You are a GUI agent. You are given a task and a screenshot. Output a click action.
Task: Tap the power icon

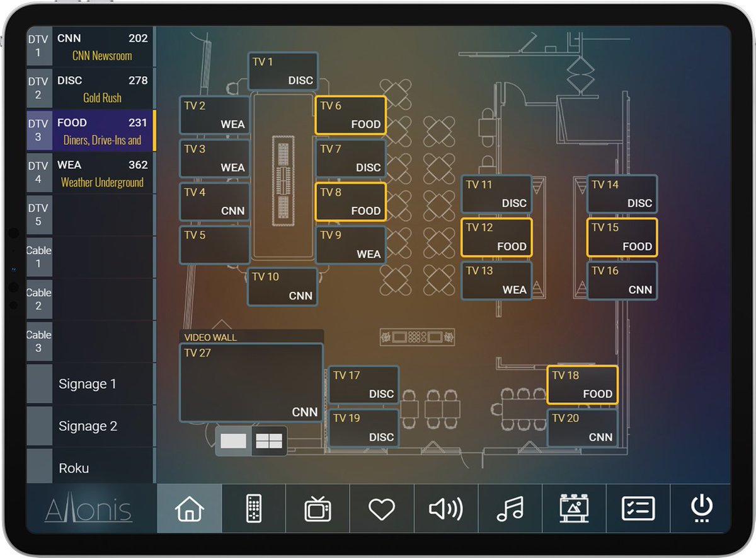pos(701,508)
